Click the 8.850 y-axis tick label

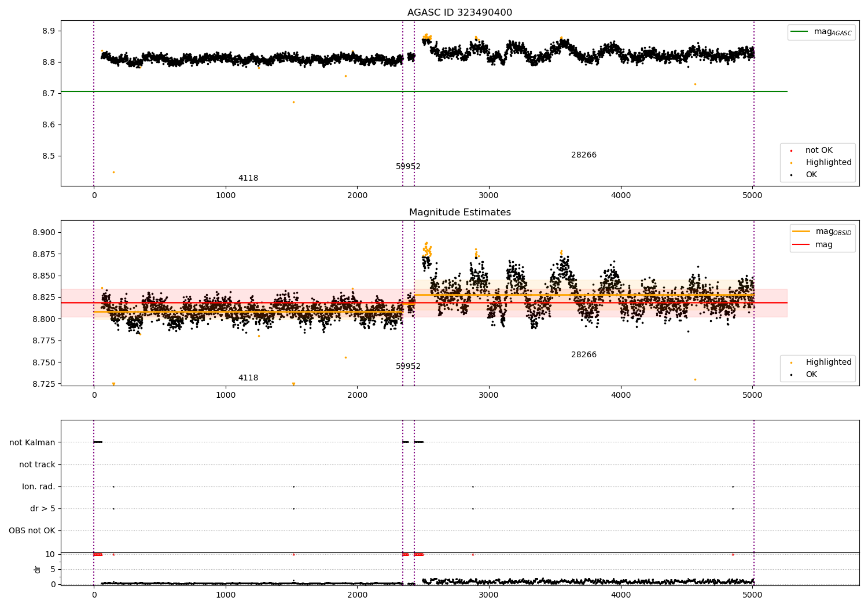tap(43, 276)
